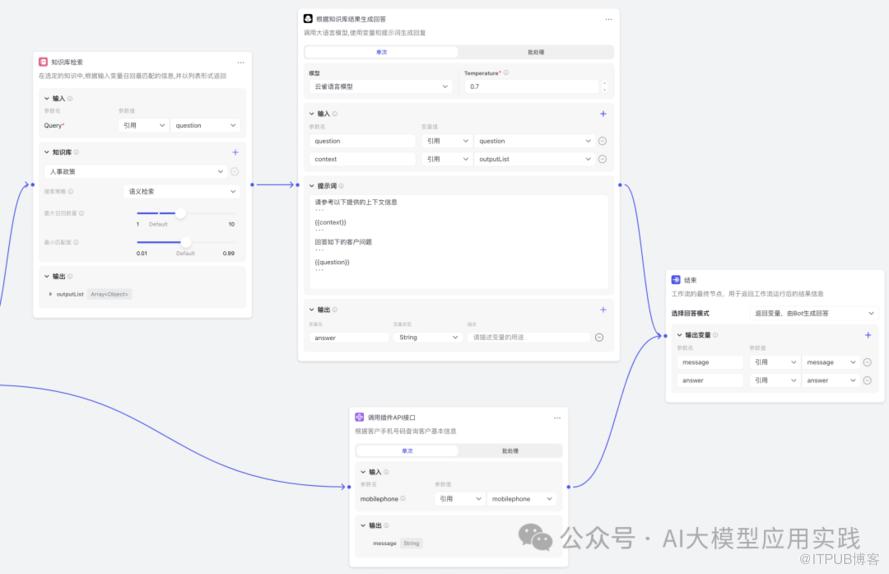Image resolution: width=889 pixels, height=574 pixels.
Task: Click the 结束 end node's blue icon
Action: point(676,280)
